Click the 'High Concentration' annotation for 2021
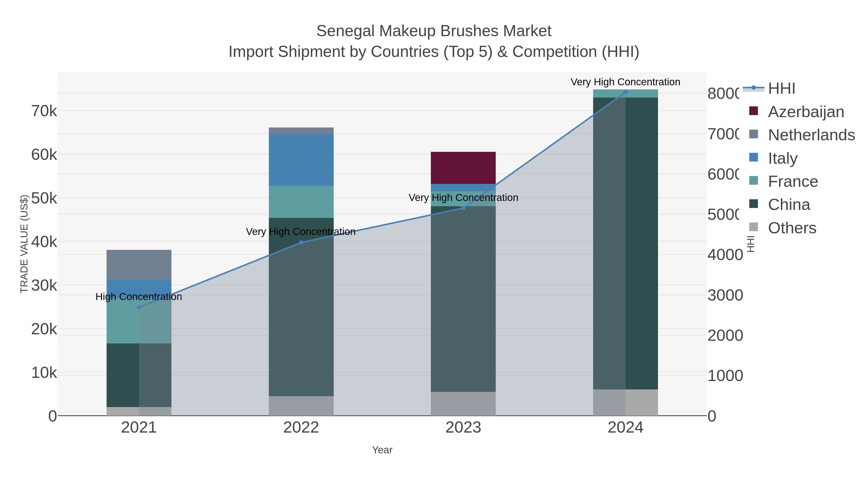The height and width of the screenshot is (488, 868). [x=139, y=297]
